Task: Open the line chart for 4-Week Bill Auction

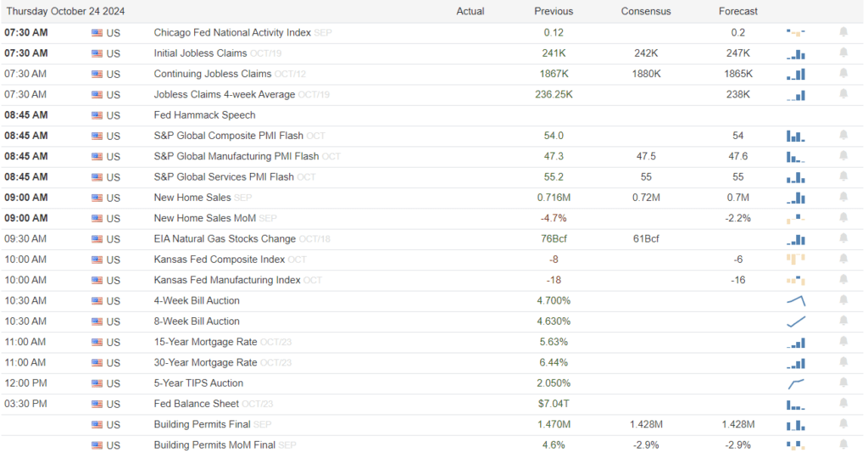Action: 795,301
